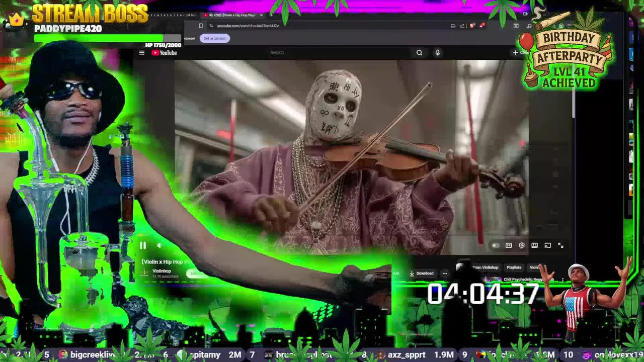Bookmark the page with the bookmark icon
The height and width of the screenshot is (362, 644).
(201, 26)
